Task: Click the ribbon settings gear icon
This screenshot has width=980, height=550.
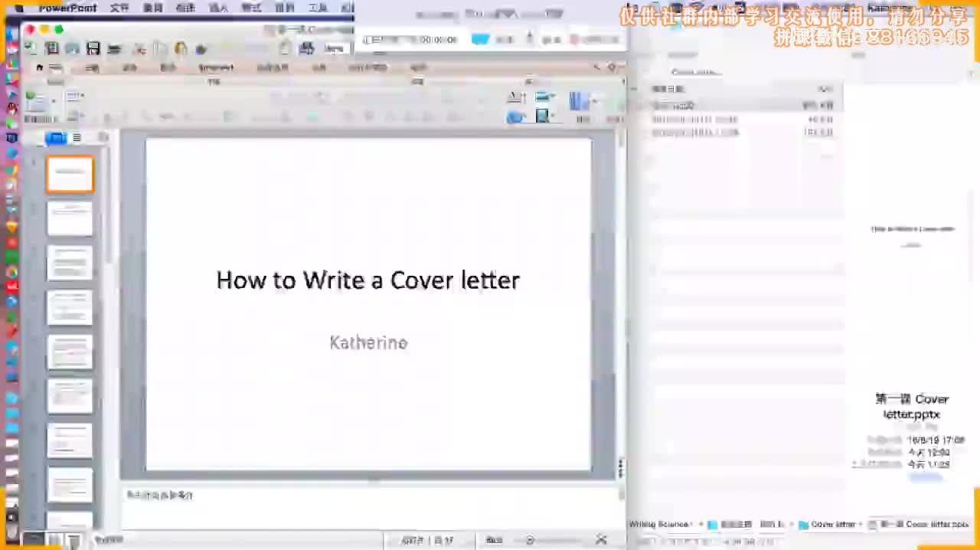Action: point(612,67)
